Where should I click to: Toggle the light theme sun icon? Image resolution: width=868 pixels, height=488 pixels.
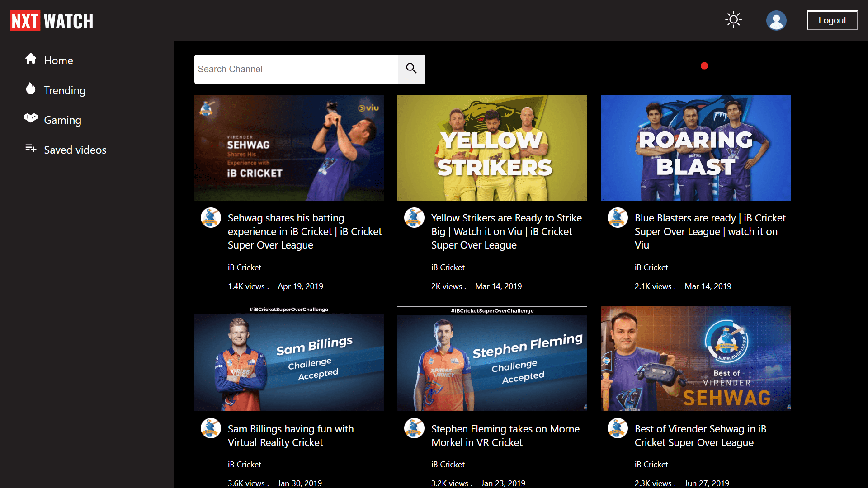733,20
